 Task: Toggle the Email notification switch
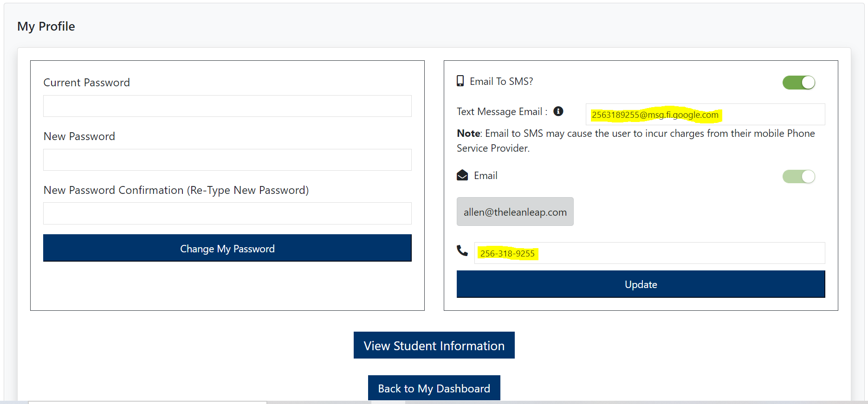798,176
